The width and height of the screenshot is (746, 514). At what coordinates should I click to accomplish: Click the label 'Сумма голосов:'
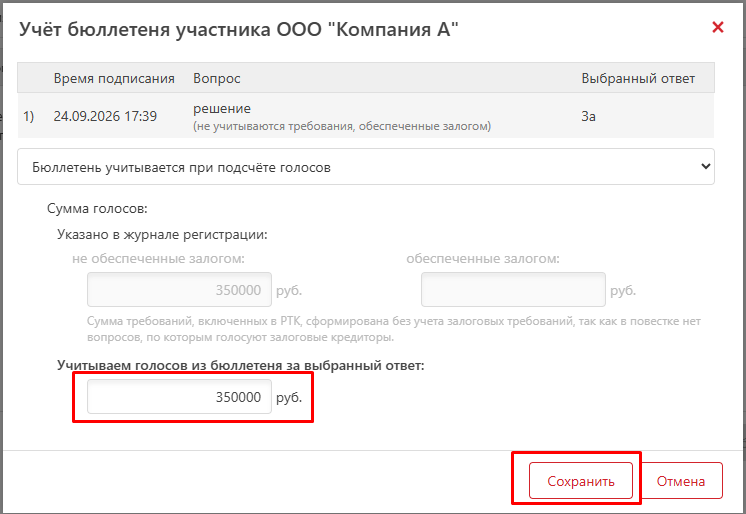coord(97,208)
